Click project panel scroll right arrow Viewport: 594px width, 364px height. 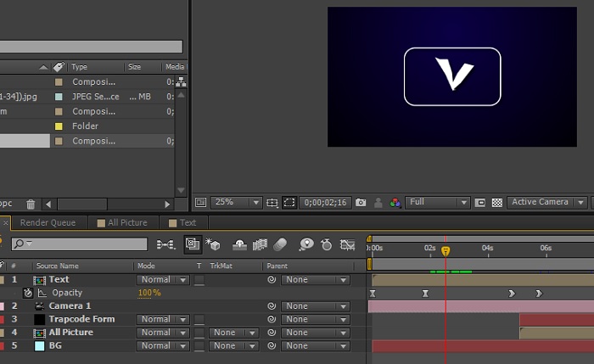[x=167, y=204]
